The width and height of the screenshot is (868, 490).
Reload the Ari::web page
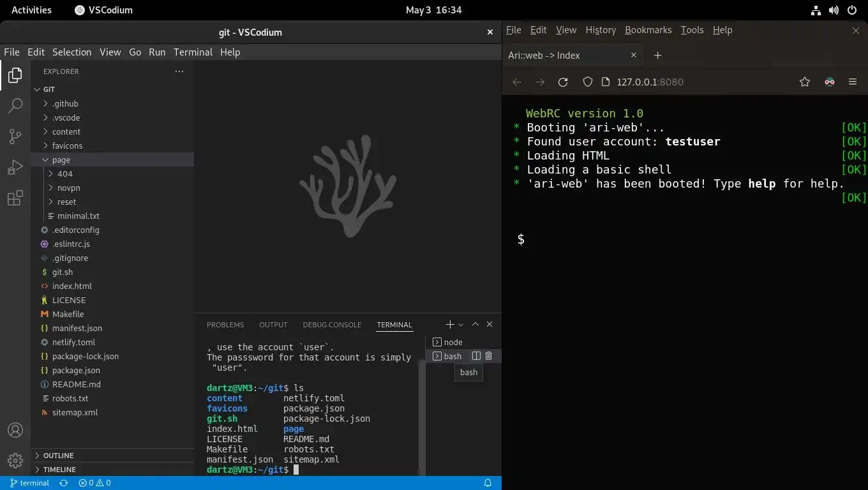point(563,82)
